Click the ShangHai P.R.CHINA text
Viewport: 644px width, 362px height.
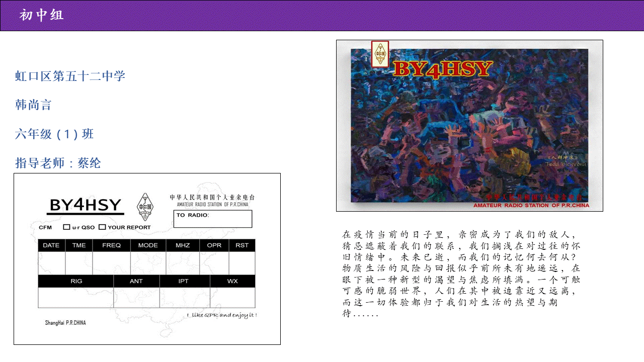tap(65, 323)
